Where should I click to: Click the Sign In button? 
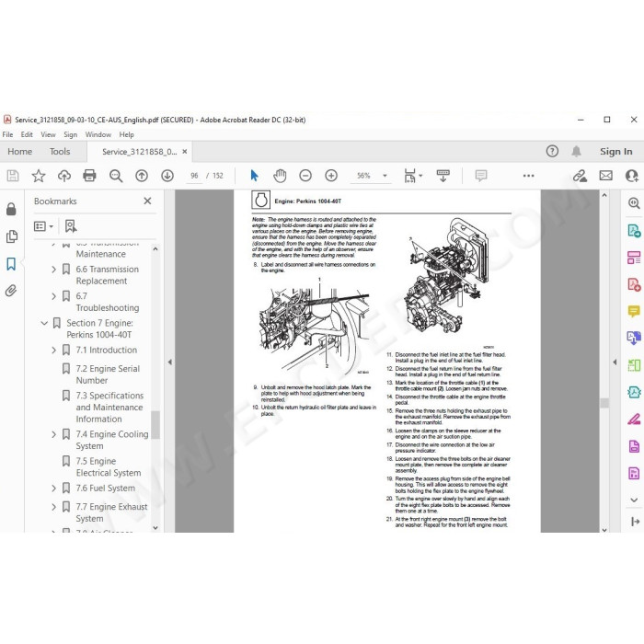(616, 152)
